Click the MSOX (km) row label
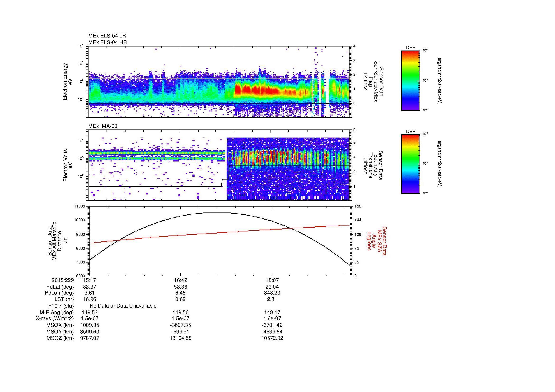This screenshot has height=392, width=555. click(60, 325)
